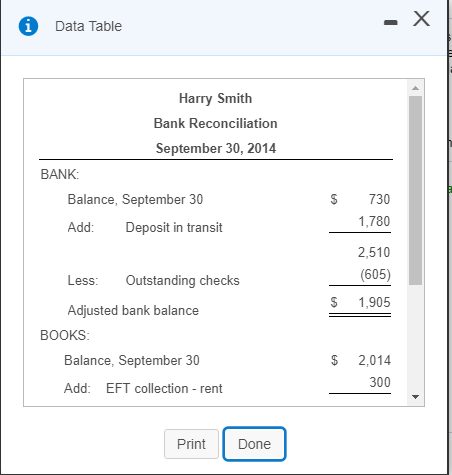
Task: Select the books balance value 2,014
Action: coord(374,360)
